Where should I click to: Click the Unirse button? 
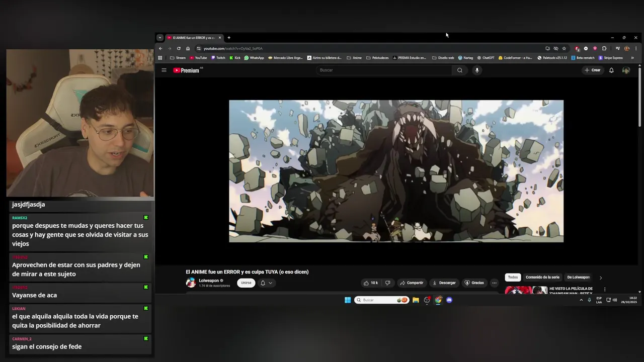[x=246, y=283]
